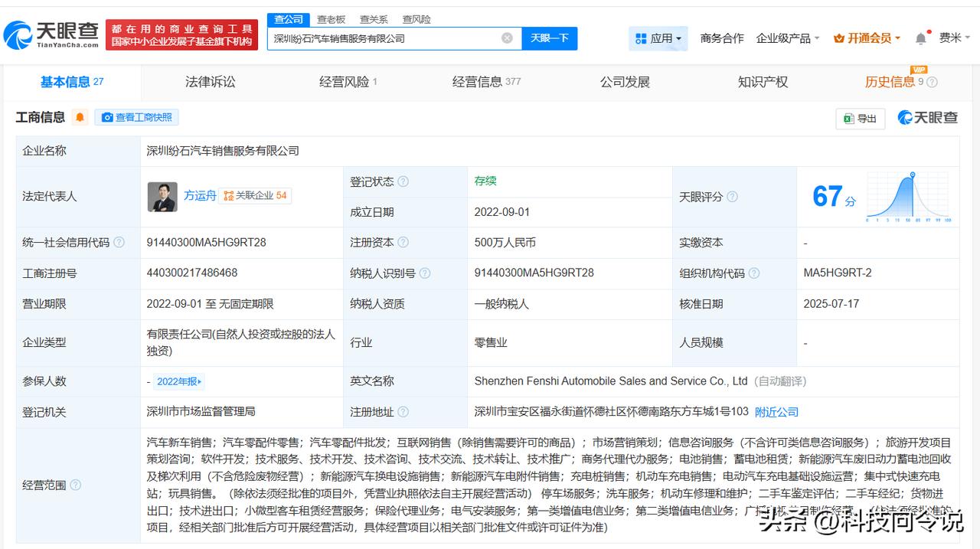Open 应用 dropdown menu
The width and height of the screenshot is (980, 549).
[658, 38]
